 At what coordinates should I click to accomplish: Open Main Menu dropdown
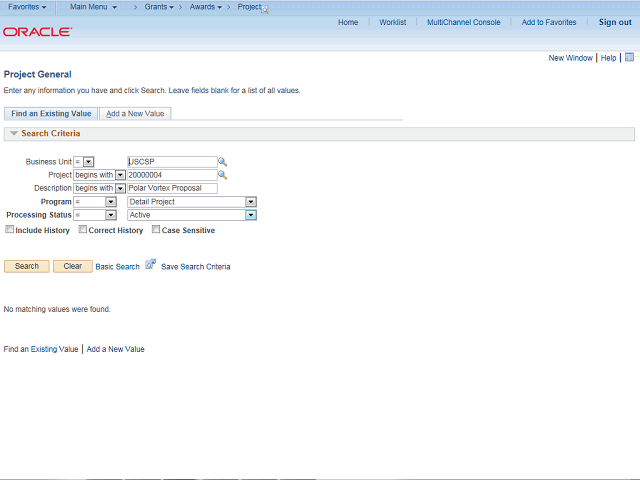click(x=93, y=7)
